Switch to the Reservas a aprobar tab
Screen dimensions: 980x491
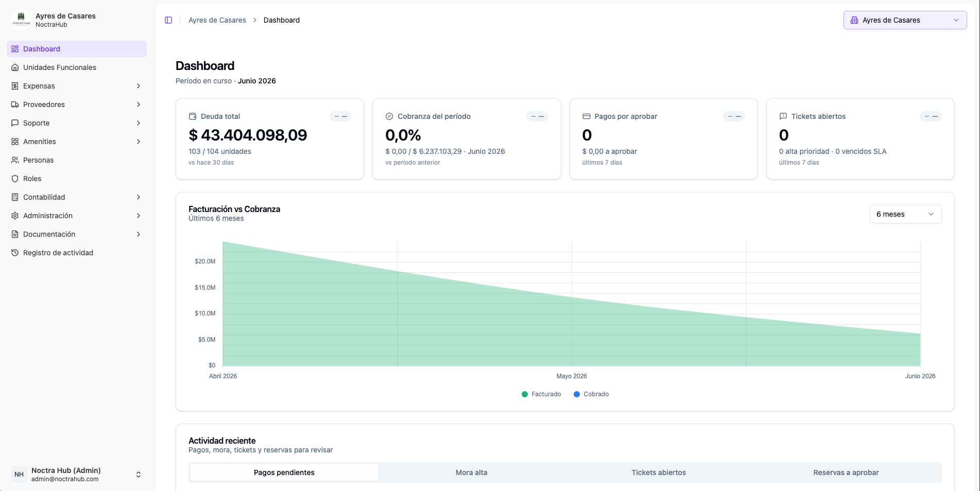point(846,472)
